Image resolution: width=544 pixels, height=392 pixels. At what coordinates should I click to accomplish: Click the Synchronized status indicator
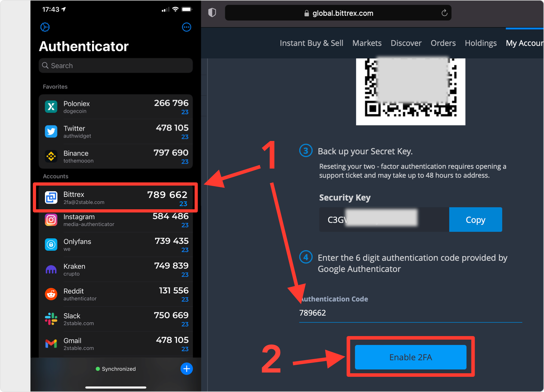coord(116,369)
